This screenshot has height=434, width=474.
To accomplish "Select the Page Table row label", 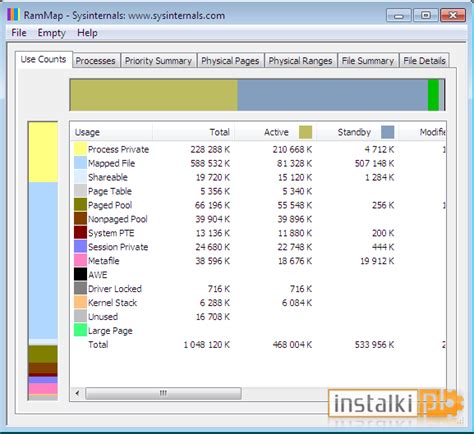I will coord(110,191).
